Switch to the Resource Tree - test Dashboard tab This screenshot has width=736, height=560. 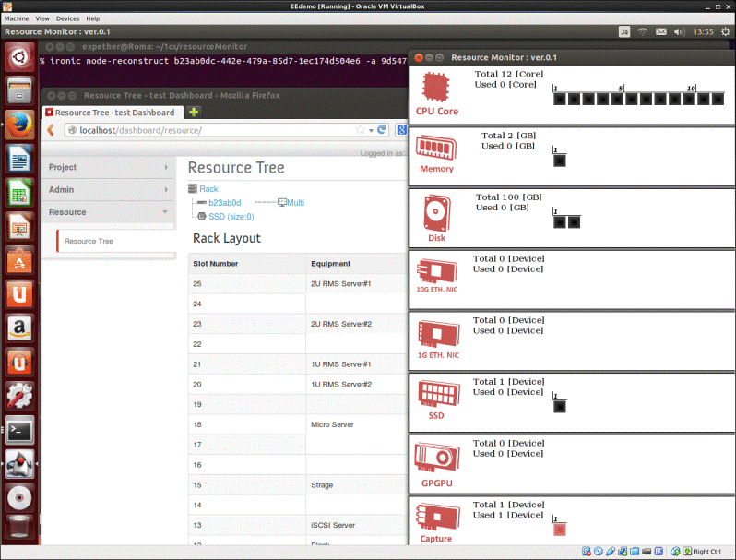113,113
